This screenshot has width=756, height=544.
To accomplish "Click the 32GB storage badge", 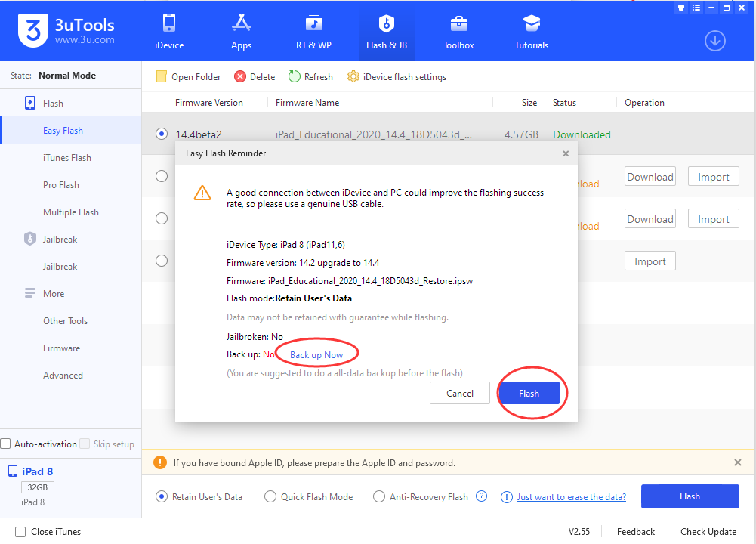I will [x=38, y=487].
